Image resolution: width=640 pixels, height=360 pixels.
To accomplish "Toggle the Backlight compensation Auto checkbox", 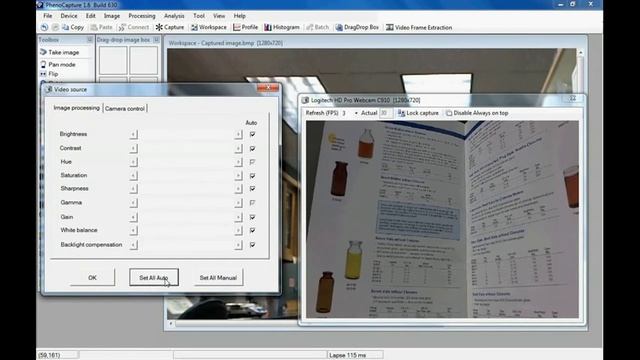I will (252, 245).
